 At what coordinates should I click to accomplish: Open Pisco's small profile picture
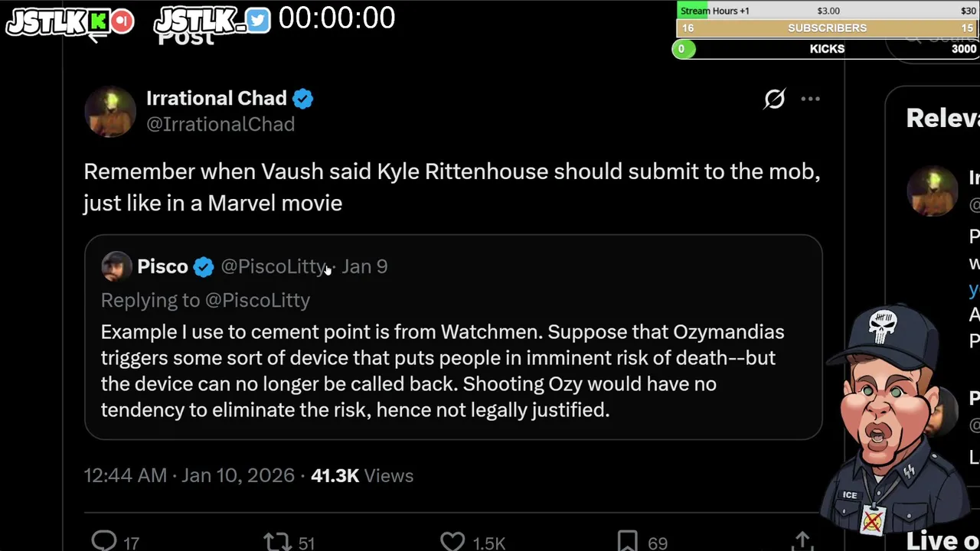[116, 266]
